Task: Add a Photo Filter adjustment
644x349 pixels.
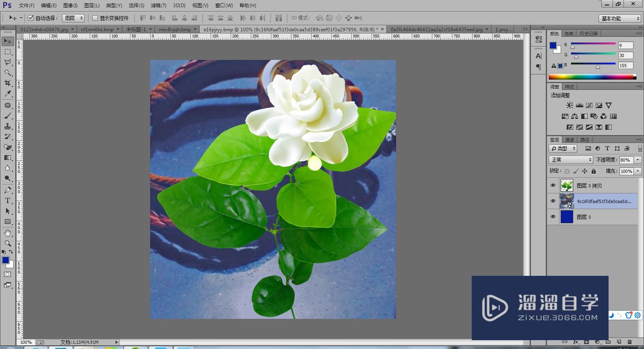Action: click(x=594, y=116)
